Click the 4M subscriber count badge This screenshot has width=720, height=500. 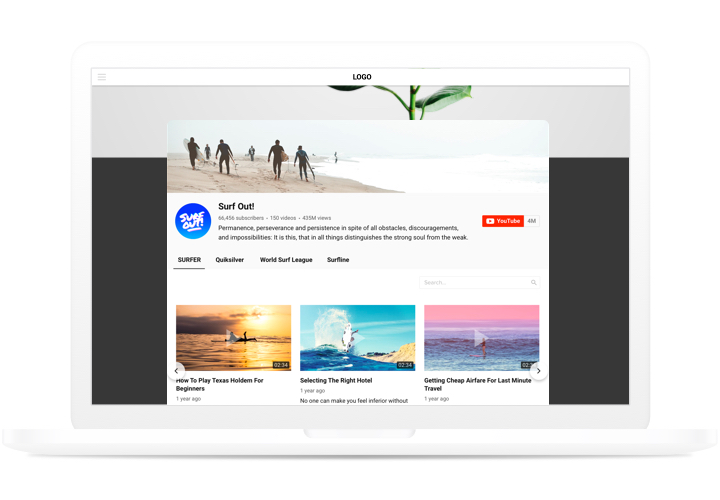click(532, 221)
